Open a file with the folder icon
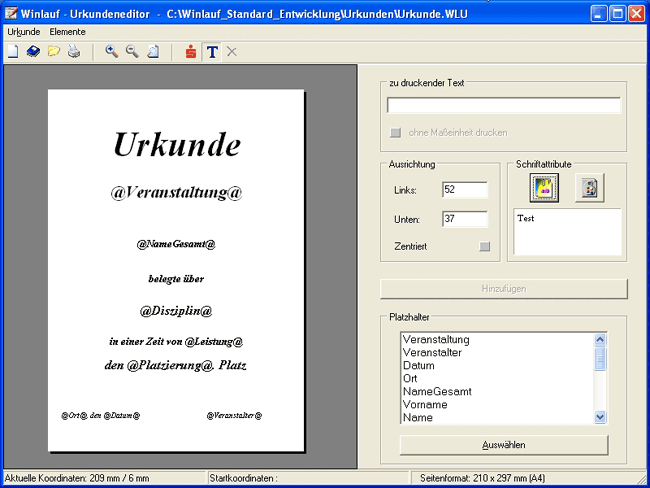 pos(54,51)
